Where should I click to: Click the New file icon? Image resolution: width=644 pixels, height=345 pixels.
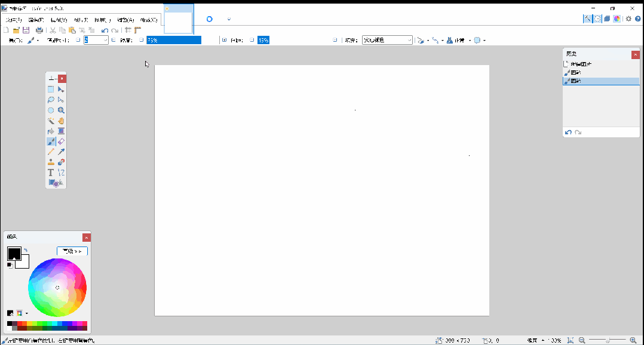pos(6,30)
